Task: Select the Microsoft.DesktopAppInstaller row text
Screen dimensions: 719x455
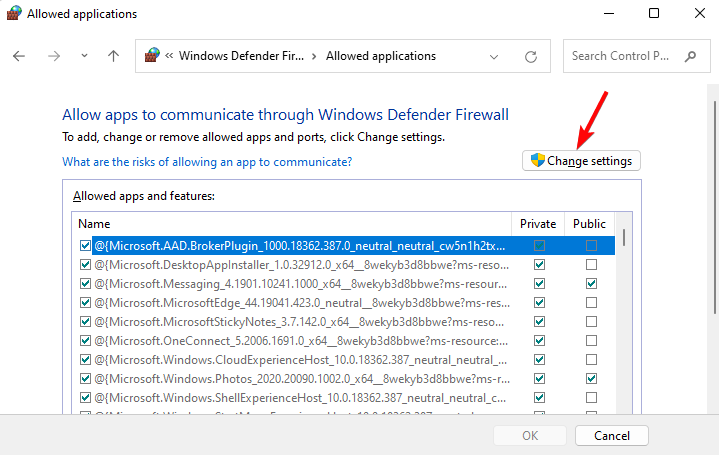Action: click(x=301, y=265)
